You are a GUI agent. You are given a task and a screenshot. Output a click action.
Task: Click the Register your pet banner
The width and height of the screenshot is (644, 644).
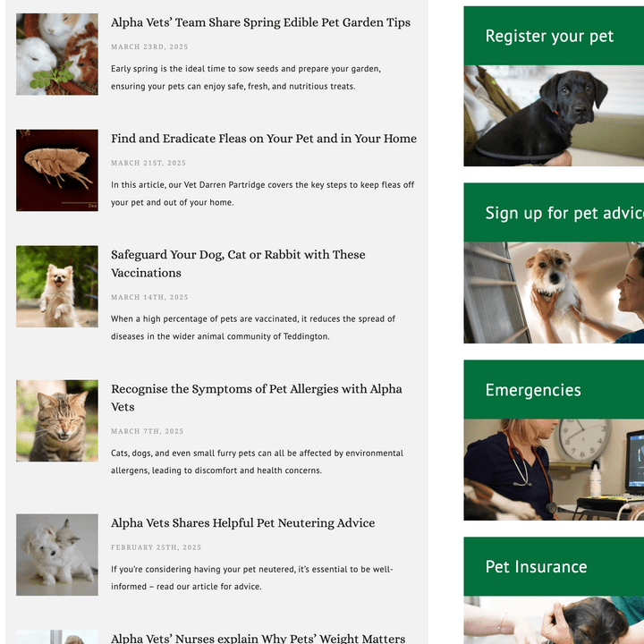tap(554, 36)
